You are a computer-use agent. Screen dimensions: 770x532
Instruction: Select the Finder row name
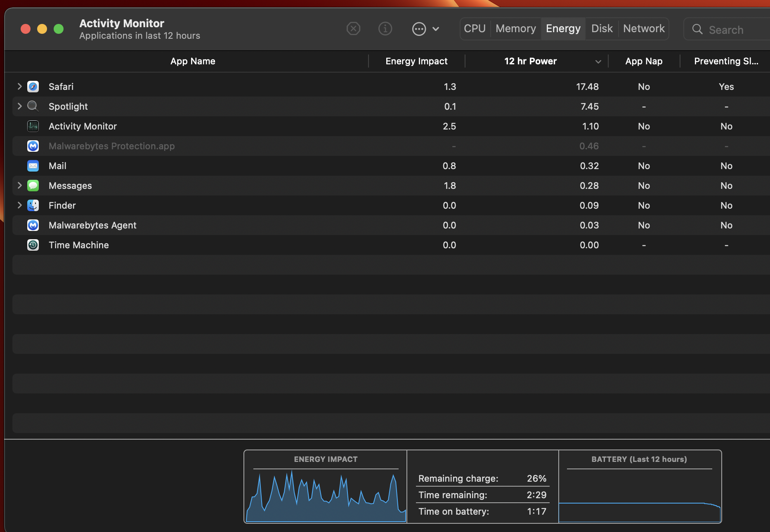62,205
